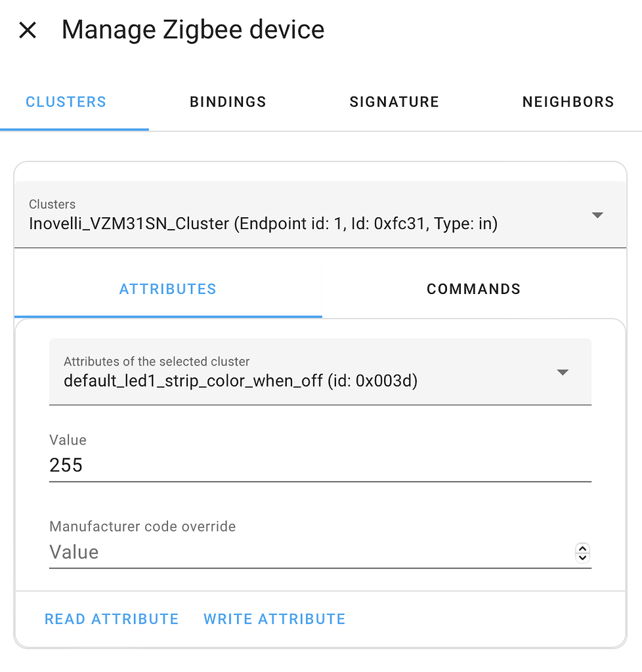Viewport: 642px width, 672px height.
Task: Close the Manage Zigbee device dialog
Action: point(28,30)
